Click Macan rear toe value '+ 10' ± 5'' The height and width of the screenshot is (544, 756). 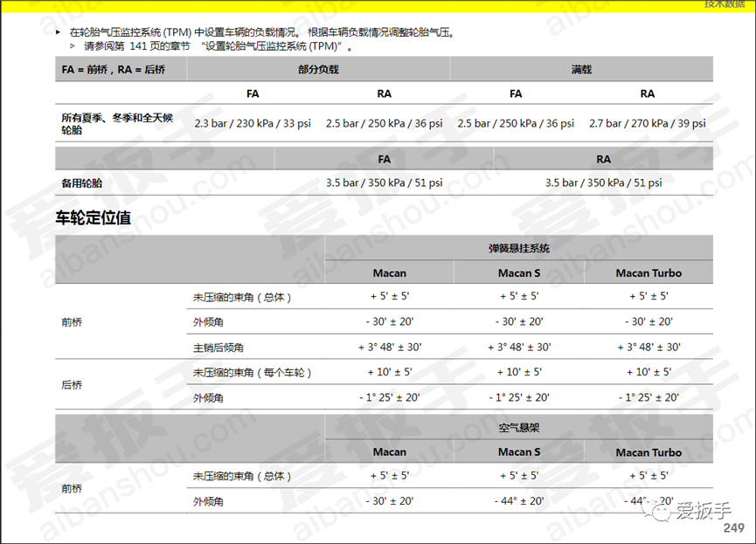[390, 372]
